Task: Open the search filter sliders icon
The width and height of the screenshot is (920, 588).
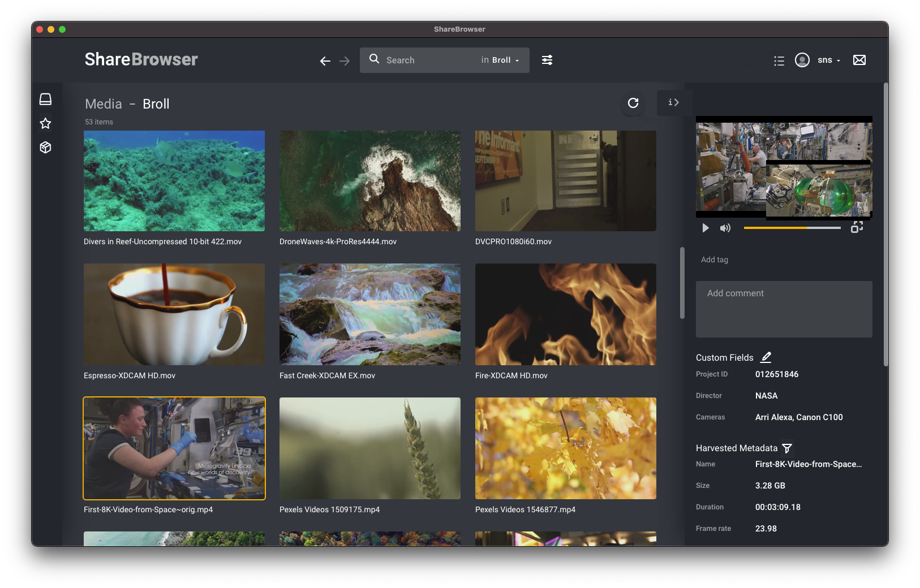Action: 547,60
